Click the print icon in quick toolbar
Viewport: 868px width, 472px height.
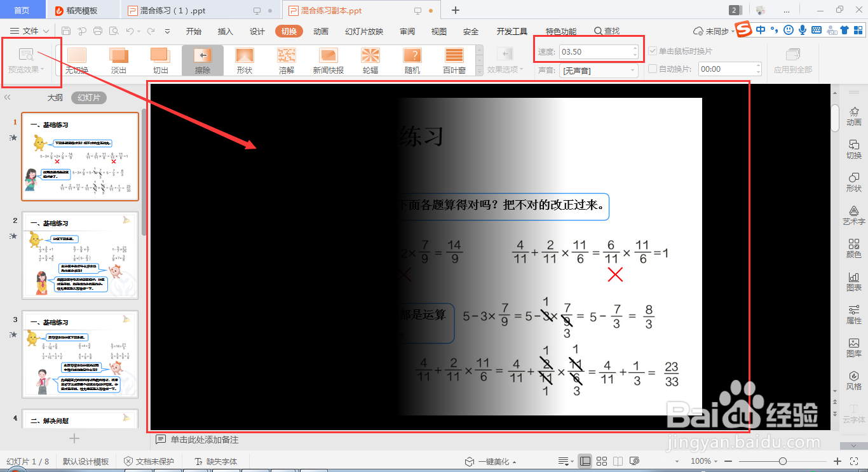click(97, 31)
